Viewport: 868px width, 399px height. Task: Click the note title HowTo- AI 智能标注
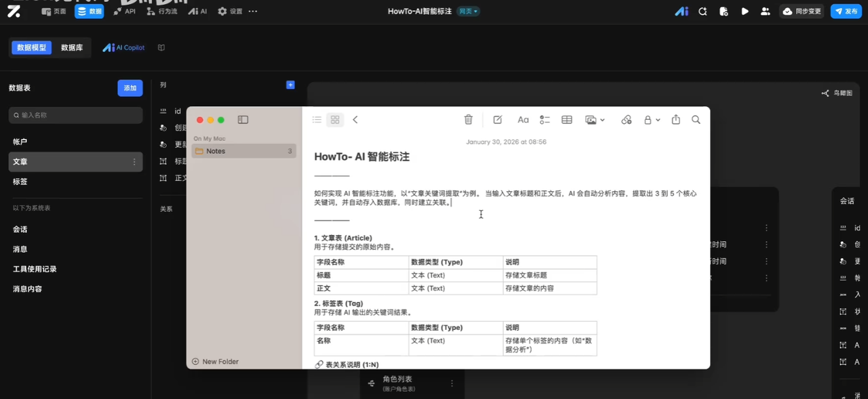point(361,156)
